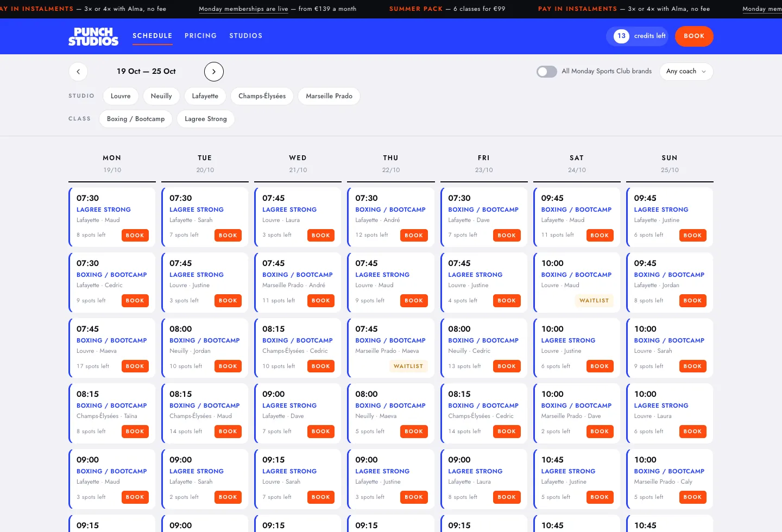The width and height of the screenshot is (782, 532).
Task: Toggle All Monday Sports Club brands switch
Action: click(x=547, y=72)
